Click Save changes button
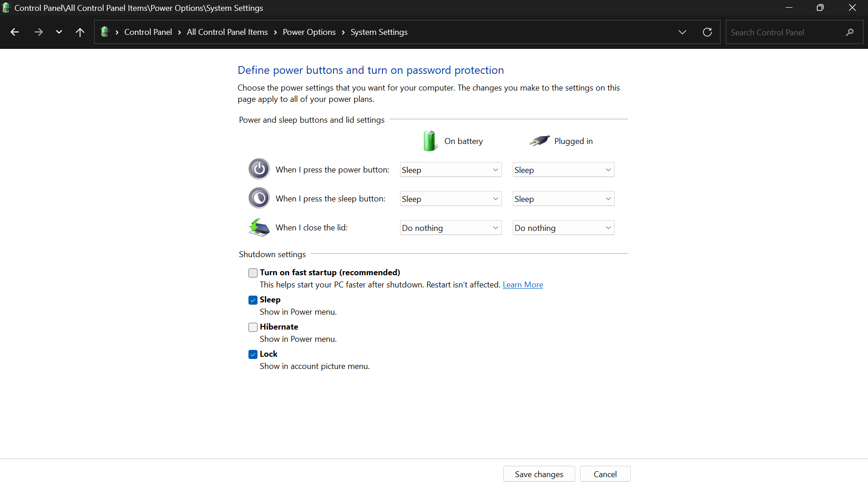868x488 pixels. (539, 474)
